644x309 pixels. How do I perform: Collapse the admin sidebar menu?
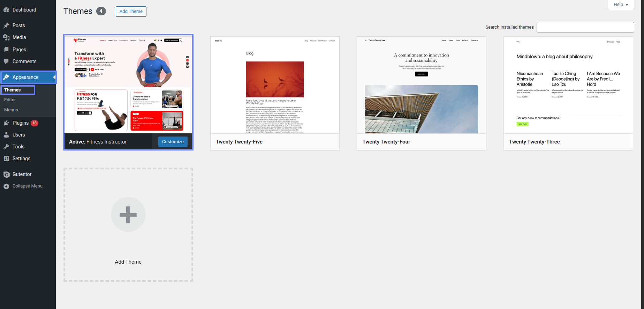coord(23,186)
